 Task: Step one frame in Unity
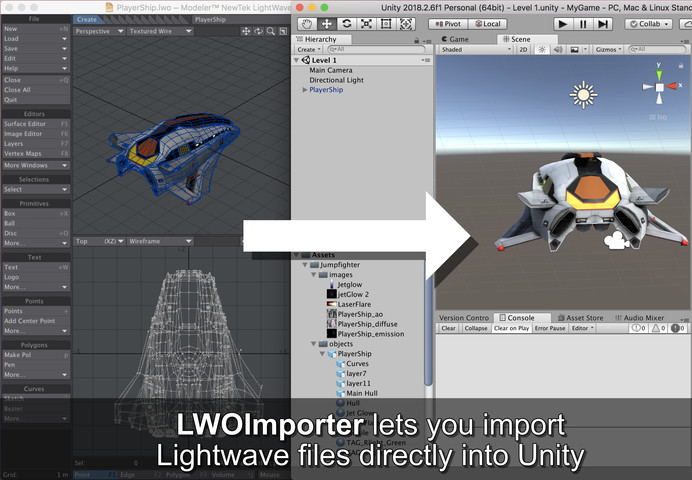pos(603,24)
